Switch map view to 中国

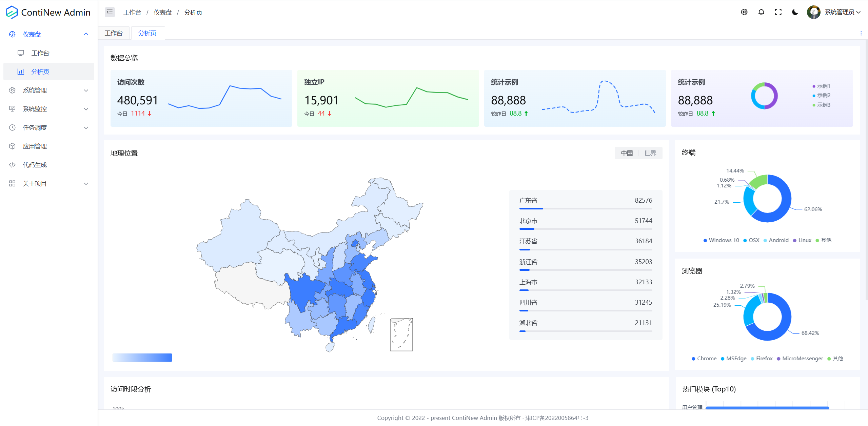627,153
